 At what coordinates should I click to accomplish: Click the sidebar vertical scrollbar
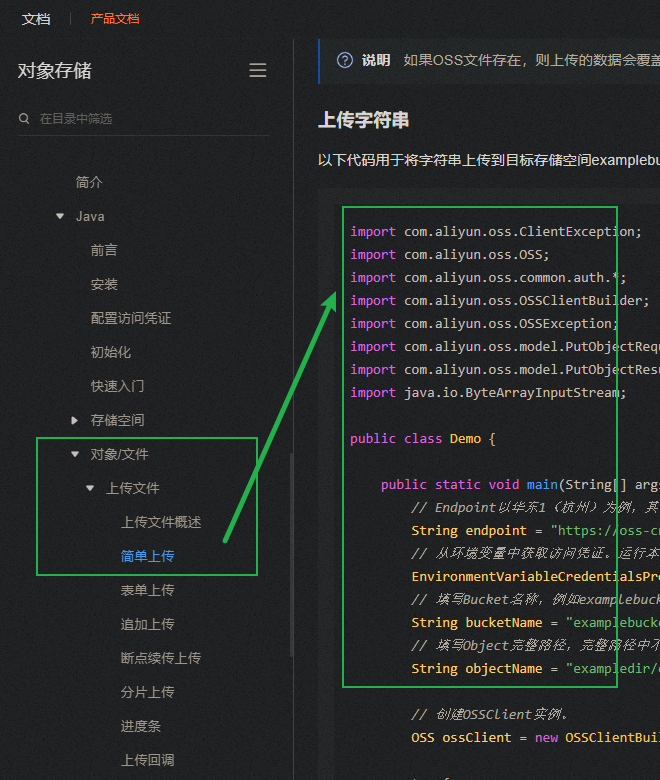291,555
